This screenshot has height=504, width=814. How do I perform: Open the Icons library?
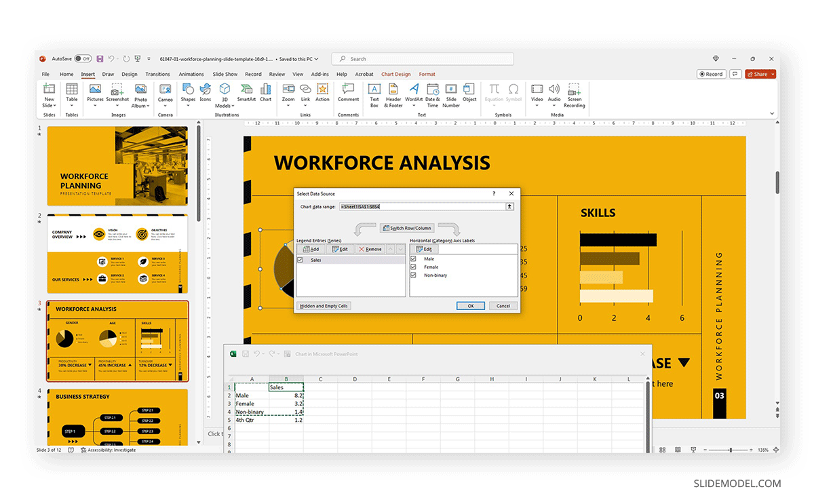coord(205,95)
